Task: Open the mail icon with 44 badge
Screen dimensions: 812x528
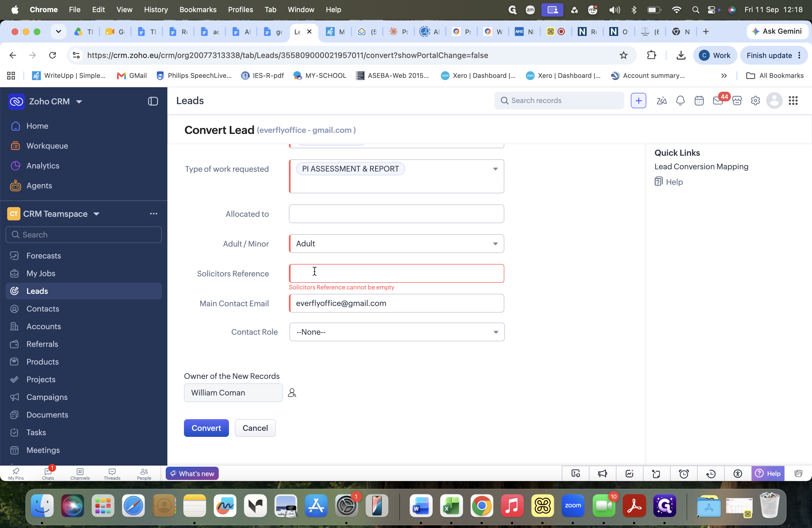Action: (718, 101)
